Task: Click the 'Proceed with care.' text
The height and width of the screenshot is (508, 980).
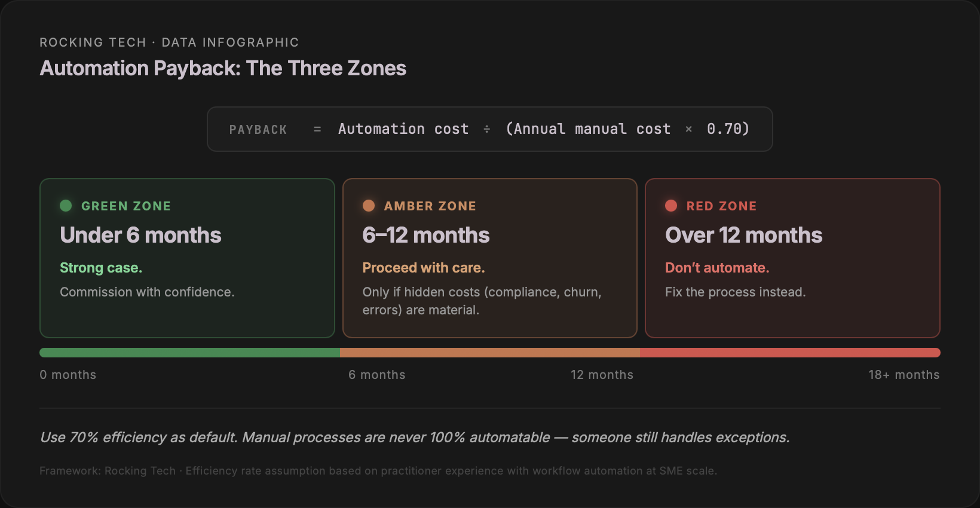Action: coord(424,268)
